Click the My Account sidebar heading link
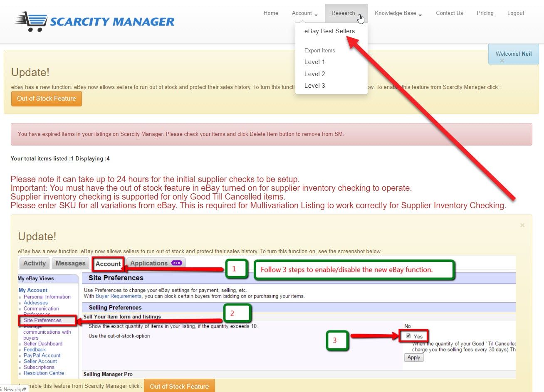 tap(33, 290)
